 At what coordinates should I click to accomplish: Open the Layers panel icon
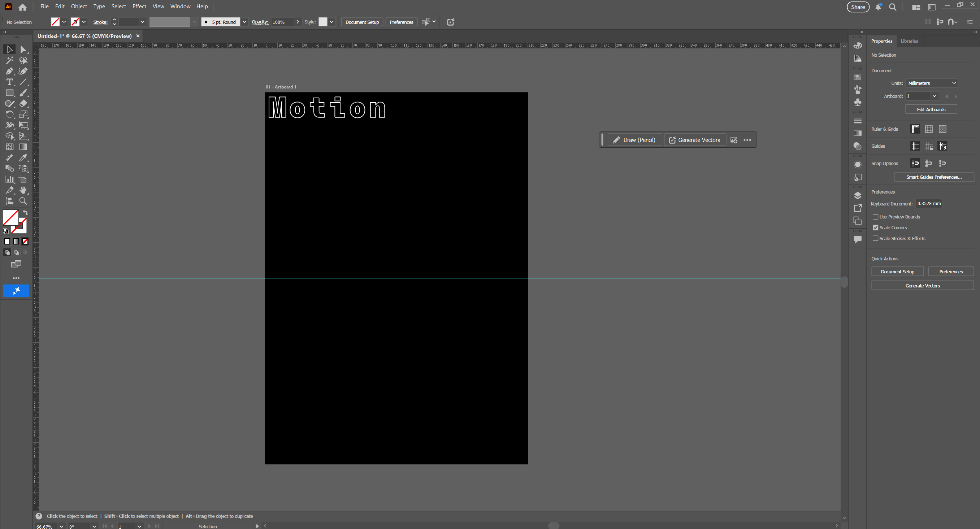[x=858, y=195]
